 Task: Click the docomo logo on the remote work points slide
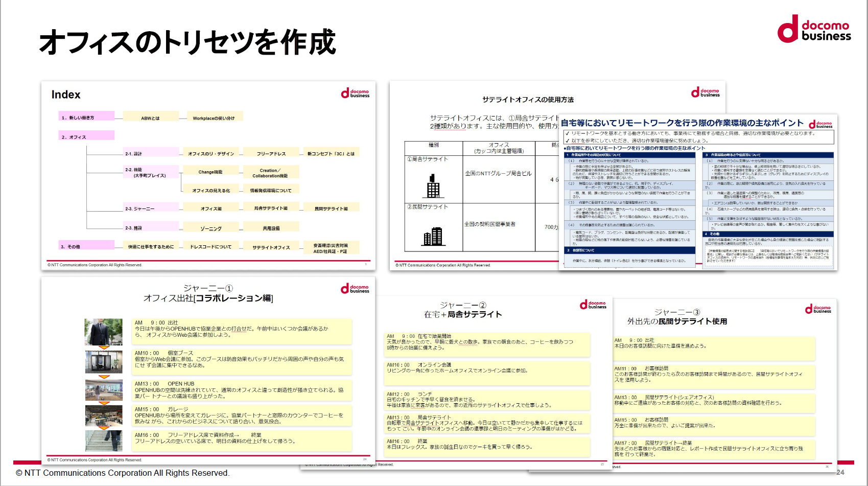[x=820, y=124]
